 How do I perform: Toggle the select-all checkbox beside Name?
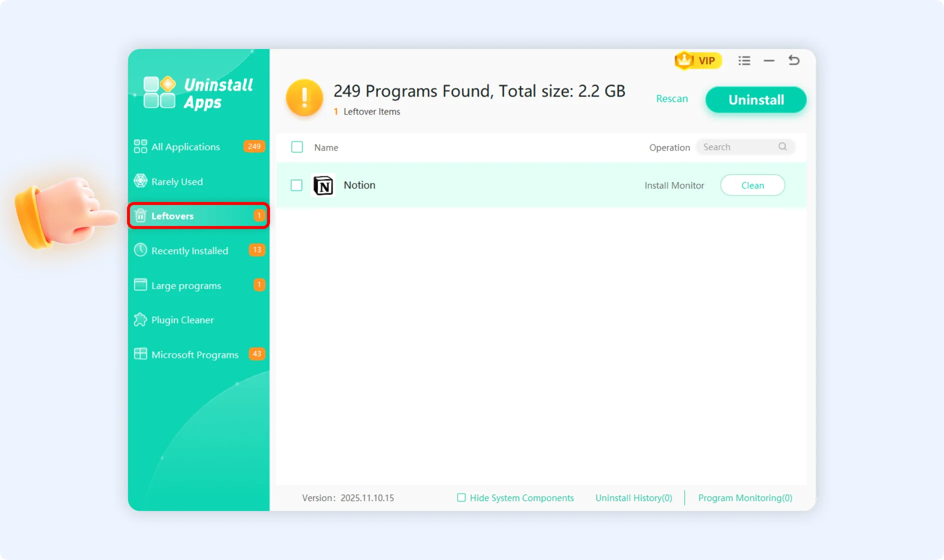pos(297,147)
